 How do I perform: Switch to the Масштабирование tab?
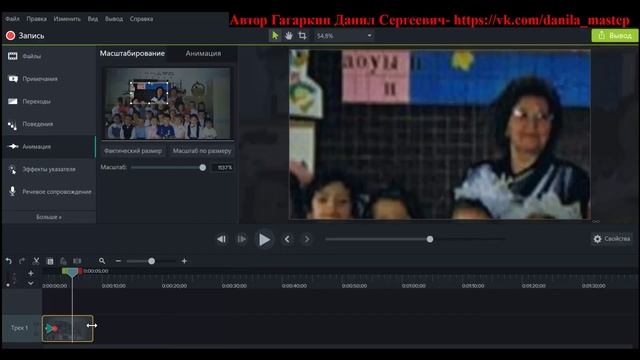132,53
